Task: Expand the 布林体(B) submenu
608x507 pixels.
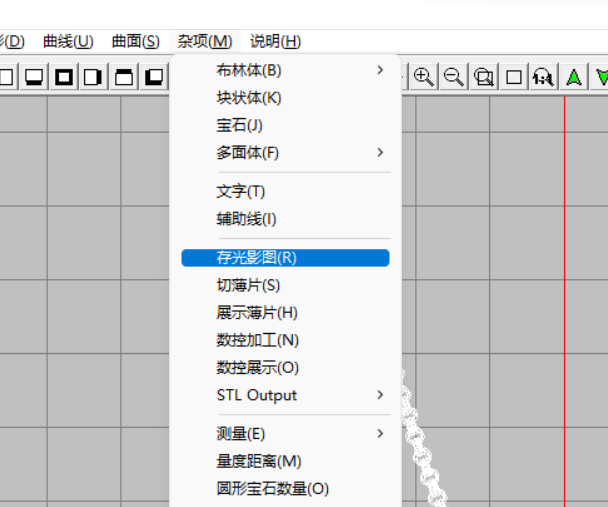Action: (x=285, y=71)
